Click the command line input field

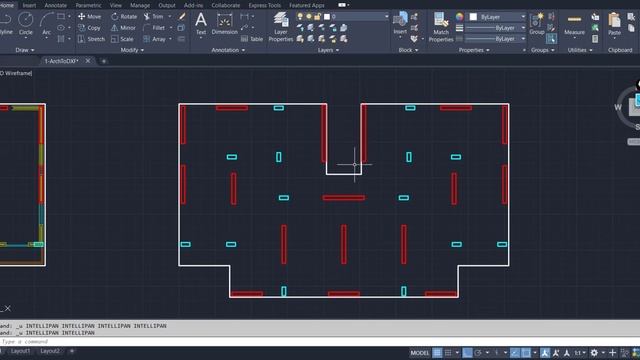pyautogui.click(x=320, y=342)
